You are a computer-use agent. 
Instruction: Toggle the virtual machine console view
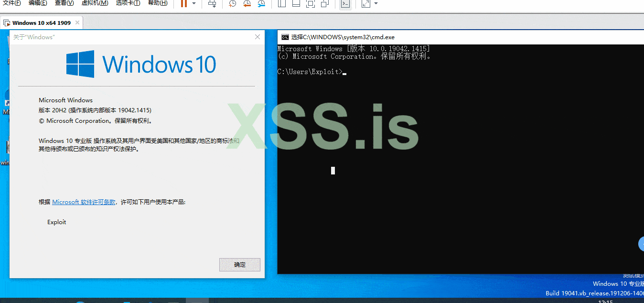[x=345, y=4]
